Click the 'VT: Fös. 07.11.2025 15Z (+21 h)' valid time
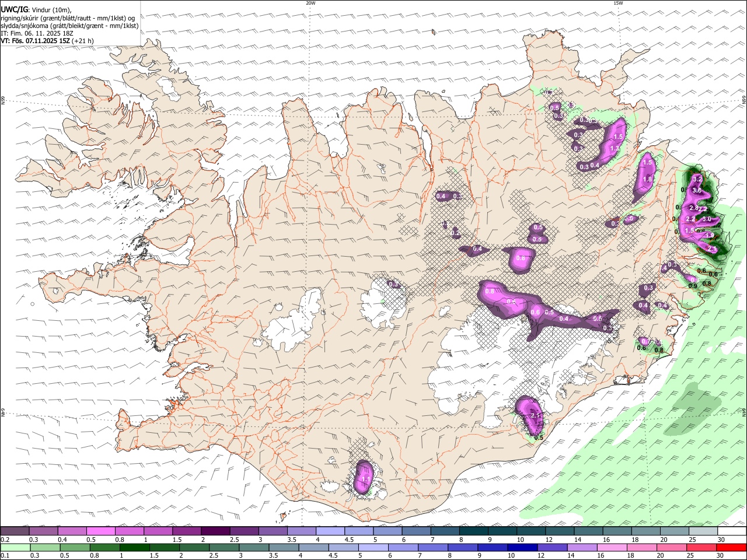 pos(47,41)
